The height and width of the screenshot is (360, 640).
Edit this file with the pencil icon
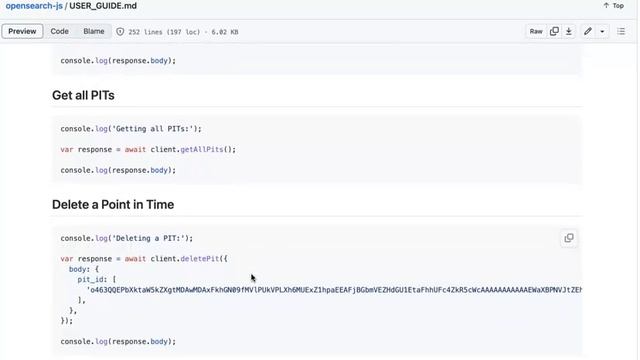tap(588, 31)
